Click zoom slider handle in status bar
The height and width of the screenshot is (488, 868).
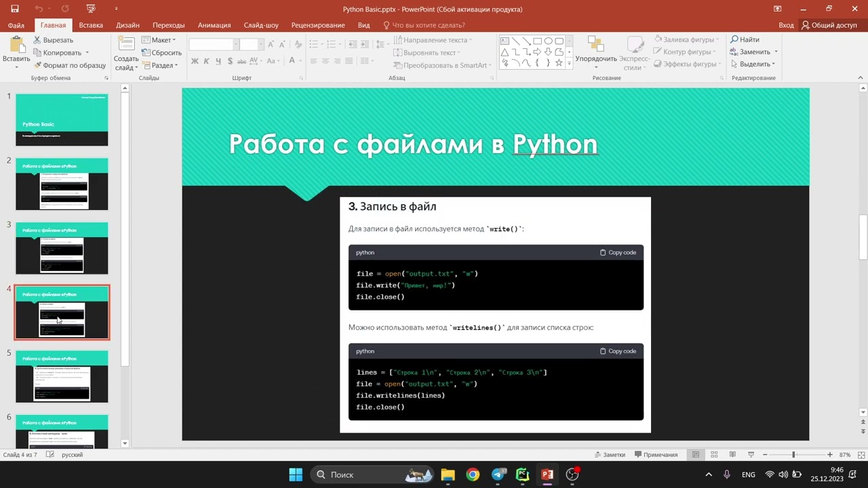pyautogui.click(x=793, y=455)
